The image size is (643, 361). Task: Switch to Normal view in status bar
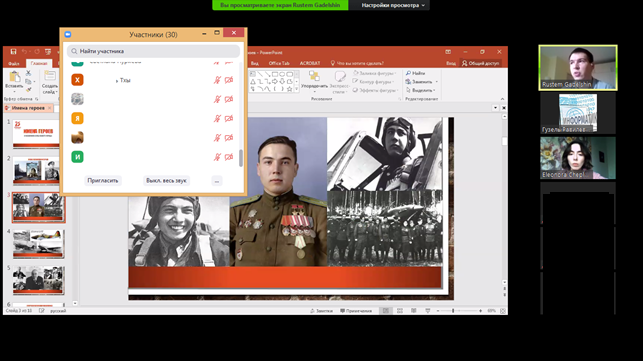tap(386, 311)
